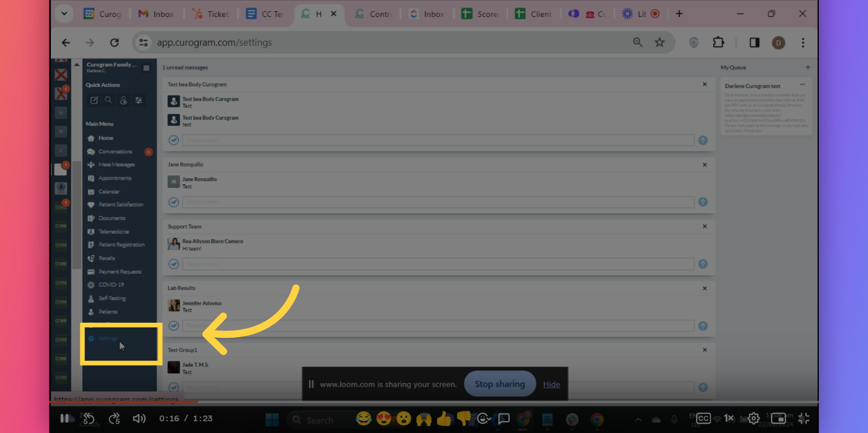Open video player settings gear
Screen dimensions: 868x433
coord(753,419)
